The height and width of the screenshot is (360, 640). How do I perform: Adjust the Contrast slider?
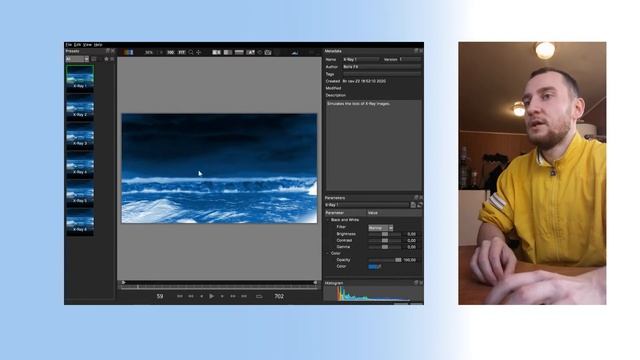pos(384,240)
